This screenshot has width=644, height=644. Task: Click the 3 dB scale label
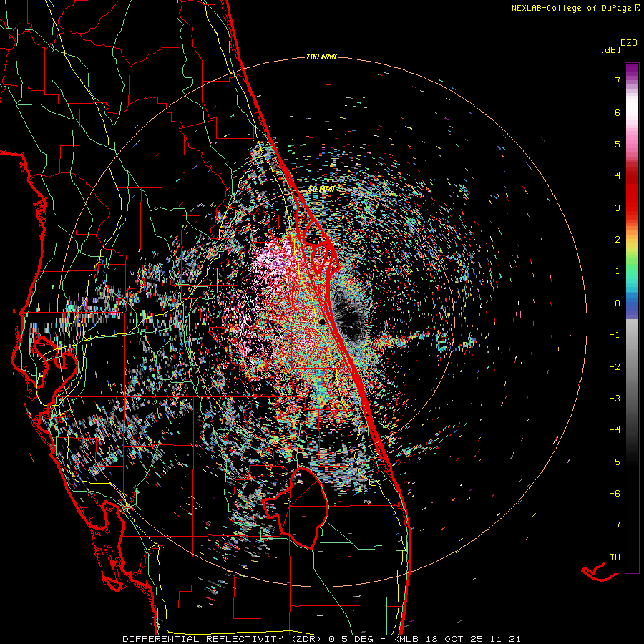618,208
